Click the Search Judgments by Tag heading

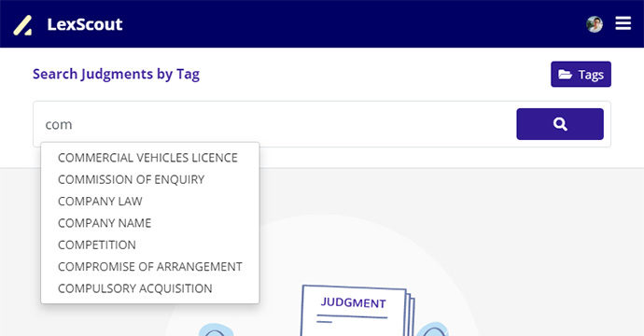click(117, 75)
